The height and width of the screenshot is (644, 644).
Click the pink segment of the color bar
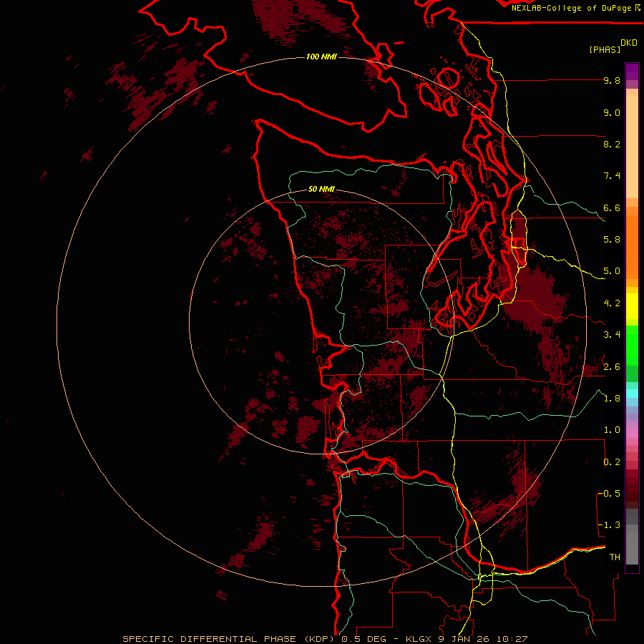point(632,434)
